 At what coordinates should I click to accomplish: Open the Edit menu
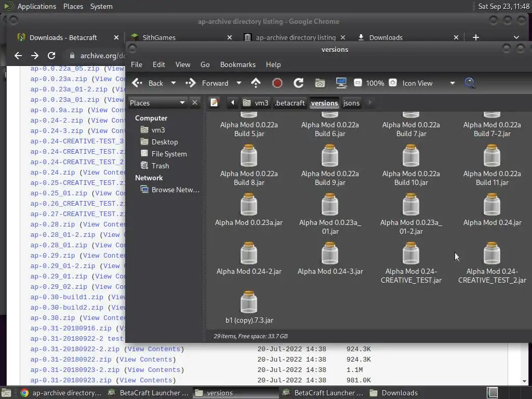tap(159, 64)
